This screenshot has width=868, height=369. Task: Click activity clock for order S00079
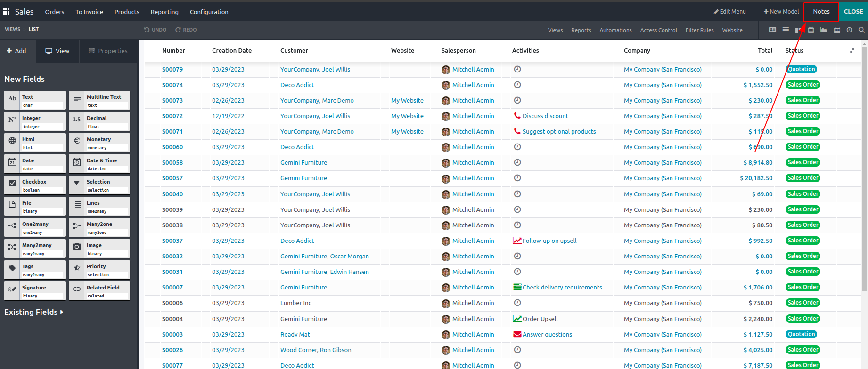(x=517, y=69)
